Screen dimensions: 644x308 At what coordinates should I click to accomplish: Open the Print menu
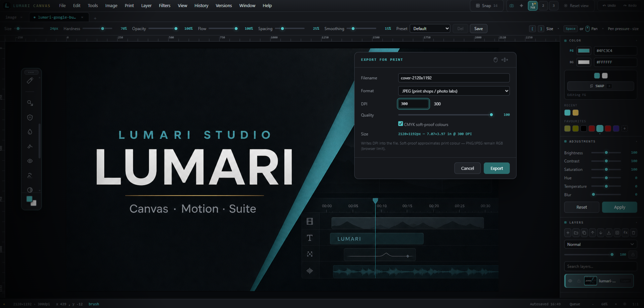(129, 6)
